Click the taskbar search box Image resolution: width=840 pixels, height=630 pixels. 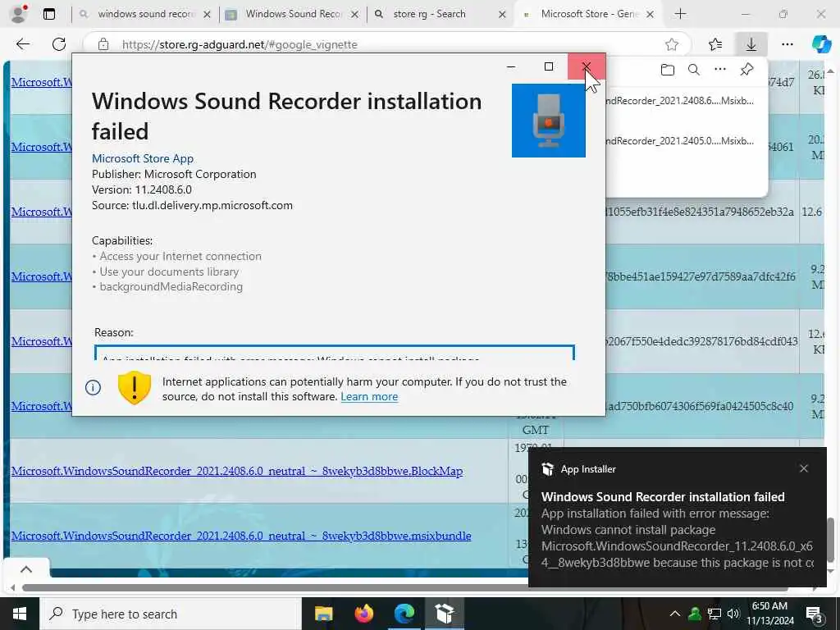tap(171, 614)
